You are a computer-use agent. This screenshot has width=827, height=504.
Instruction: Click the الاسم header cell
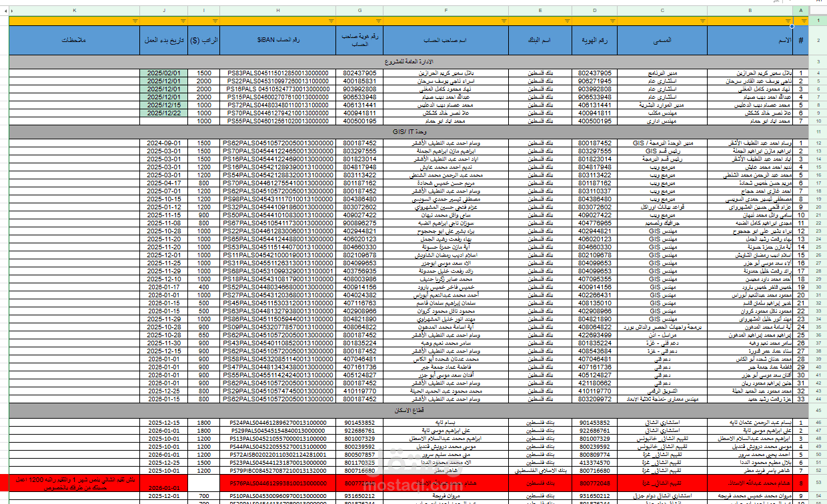(x=750, y=40)
